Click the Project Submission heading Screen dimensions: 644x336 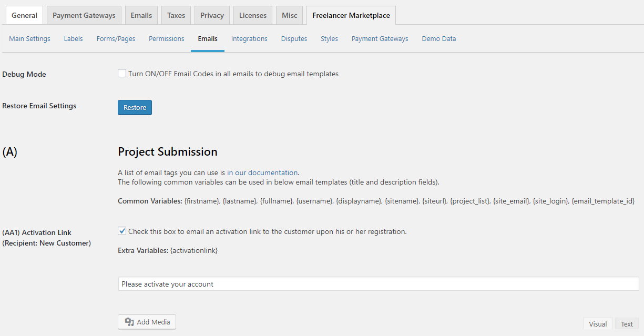(x=168, y=151)
